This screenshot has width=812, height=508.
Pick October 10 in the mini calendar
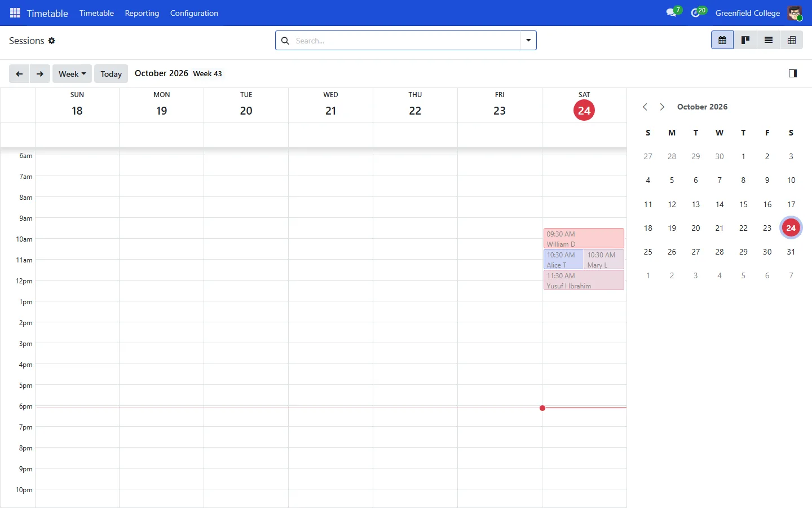[x=791, y=180]
